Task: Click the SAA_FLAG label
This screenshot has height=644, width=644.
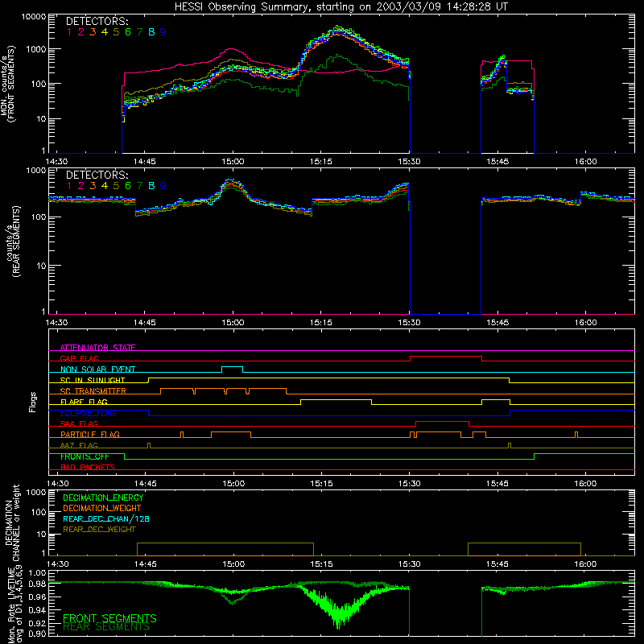Action: pos(79,423)
